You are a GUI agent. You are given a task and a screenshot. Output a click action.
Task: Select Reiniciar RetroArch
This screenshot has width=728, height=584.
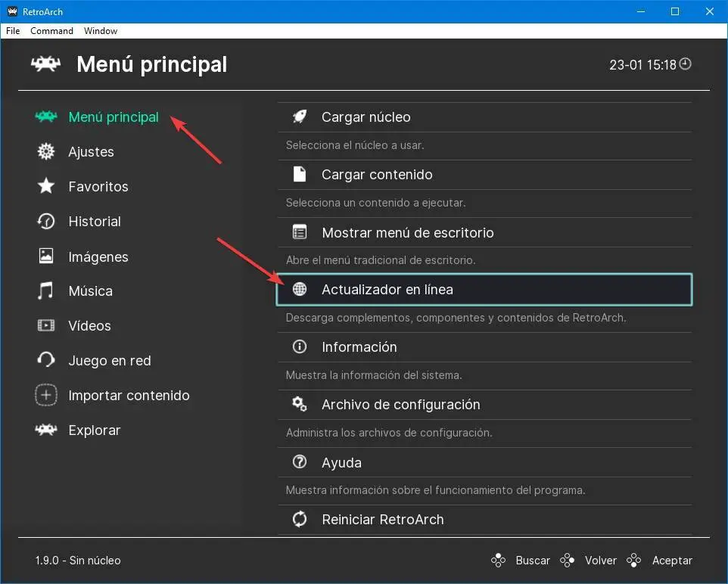click(x=485, y=520)
